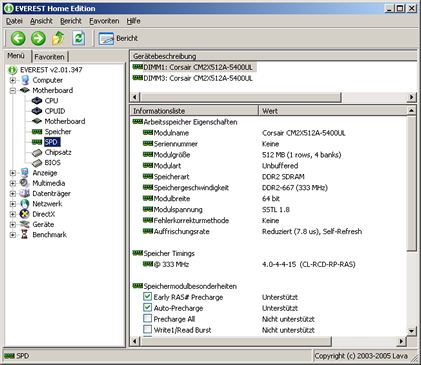Viewport: 421px width, 365px height.
Task: Click the Wert column header
Action: coord(333,111)
